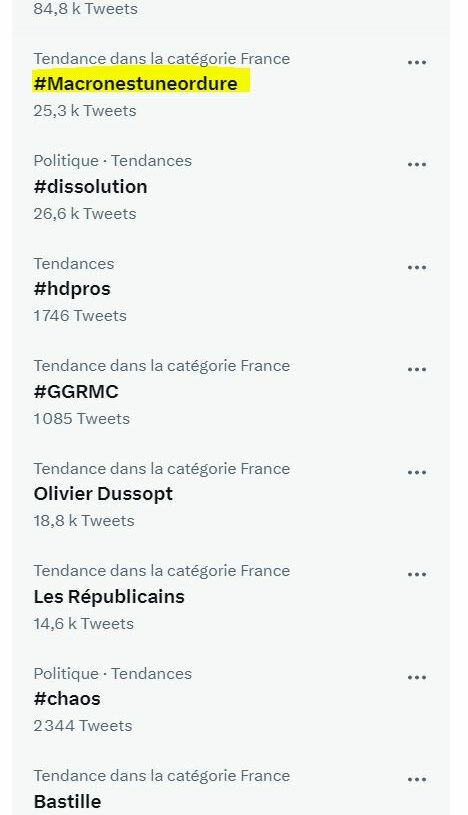Open the #GGRMC trending hashtag
The height and width of the screenshot is (815, 468).
(76, 391)
